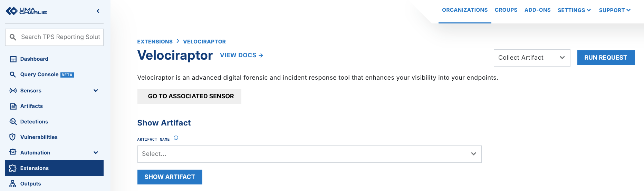Open Query Console via its magnifier icon

(13, 74)
